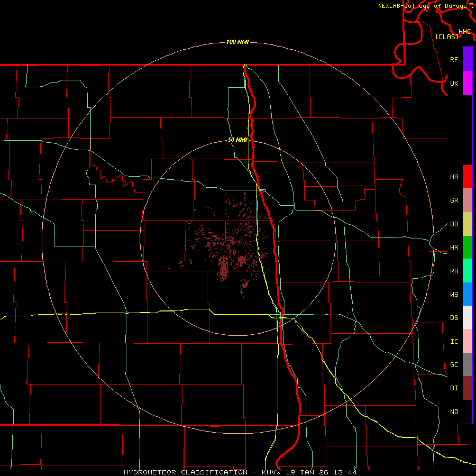Click the UK legend label
This screenshot has height=476, width=476.
click(454, 83)
